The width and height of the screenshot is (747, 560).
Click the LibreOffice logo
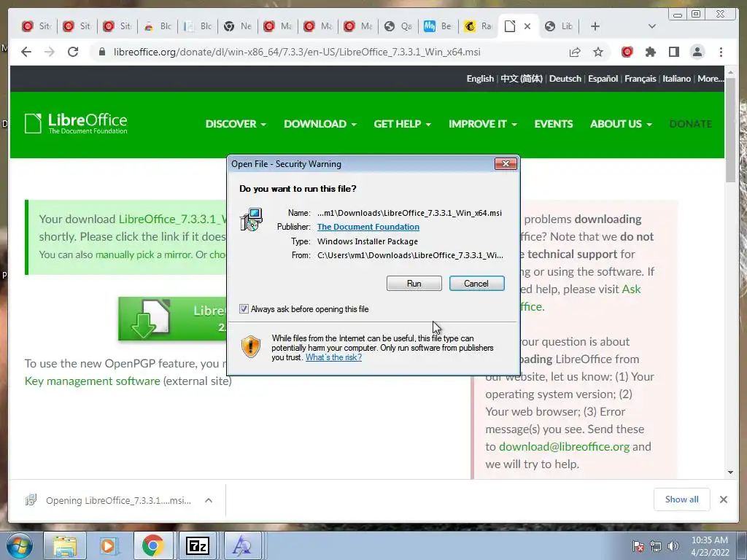(76, 123)
